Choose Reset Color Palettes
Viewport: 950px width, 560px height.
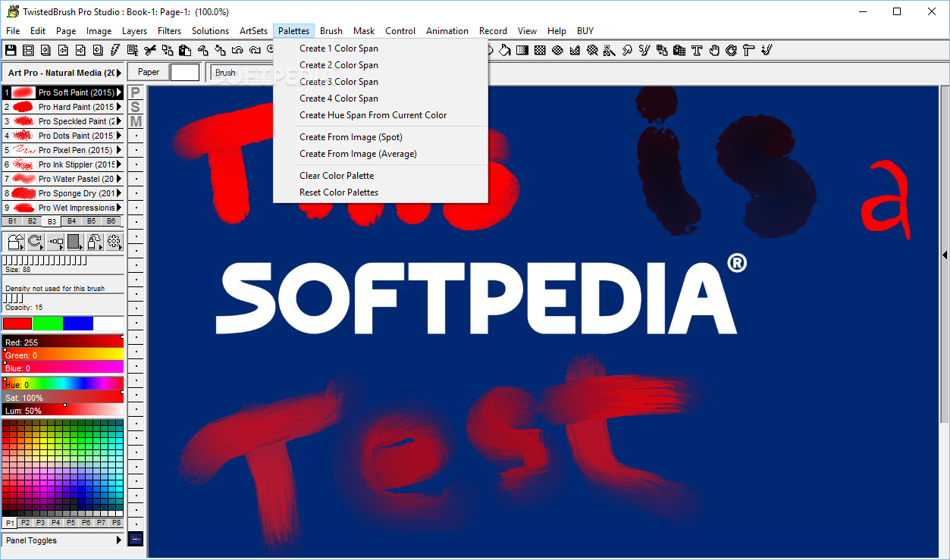point(381,192)
